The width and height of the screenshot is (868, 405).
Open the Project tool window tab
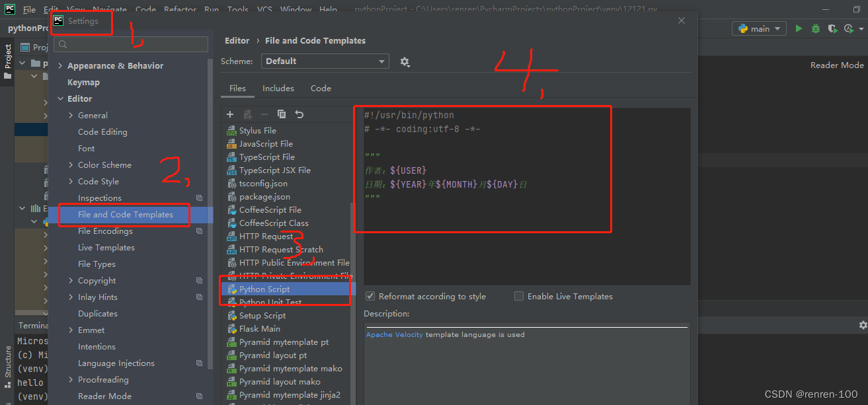tap(8, 61)
